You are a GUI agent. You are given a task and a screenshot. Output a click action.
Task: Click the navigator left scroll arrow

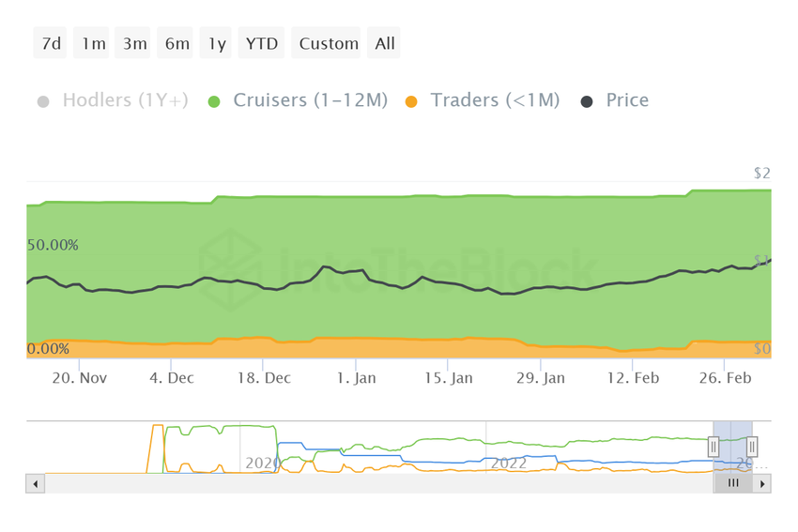35,484
